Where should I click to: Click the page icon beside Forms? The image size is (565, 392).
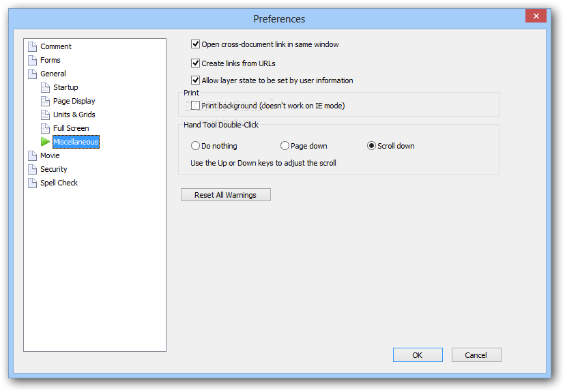(33, 60)
